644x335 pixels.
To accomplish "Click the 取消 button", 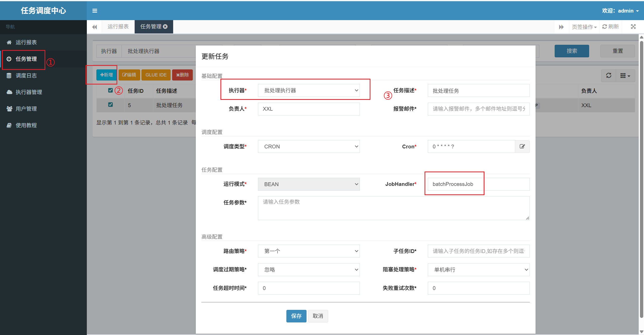I will 318,316.
